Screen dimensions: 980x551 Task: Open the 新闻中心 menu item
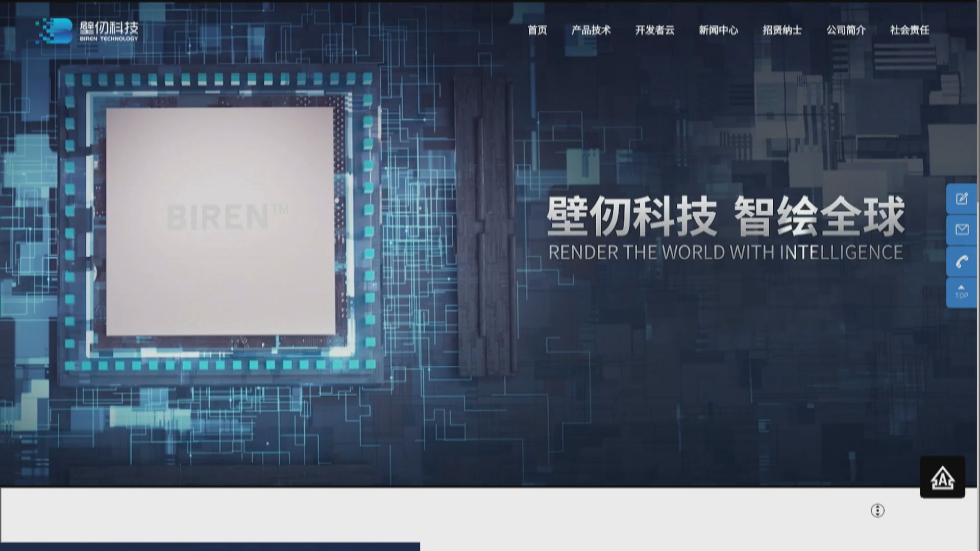coord(719,30)
